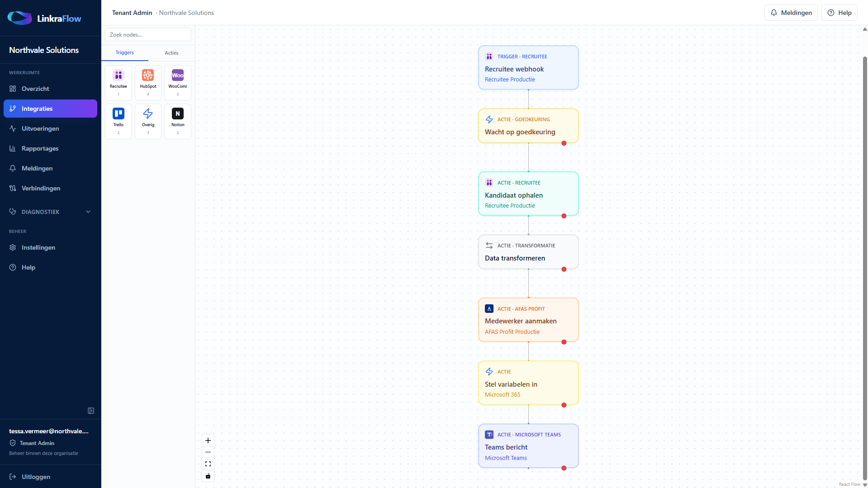Image resolution: width=868 pixels, height=488 pixels.
Task: Open Meldingen in the sidebar
Action: point(50,168)
